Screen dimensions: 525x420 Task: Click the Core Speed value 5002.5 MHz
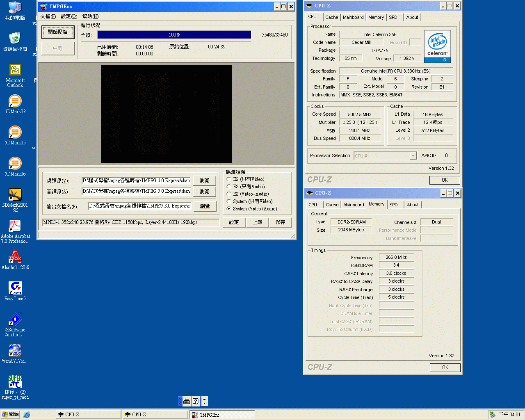point(360,114)
